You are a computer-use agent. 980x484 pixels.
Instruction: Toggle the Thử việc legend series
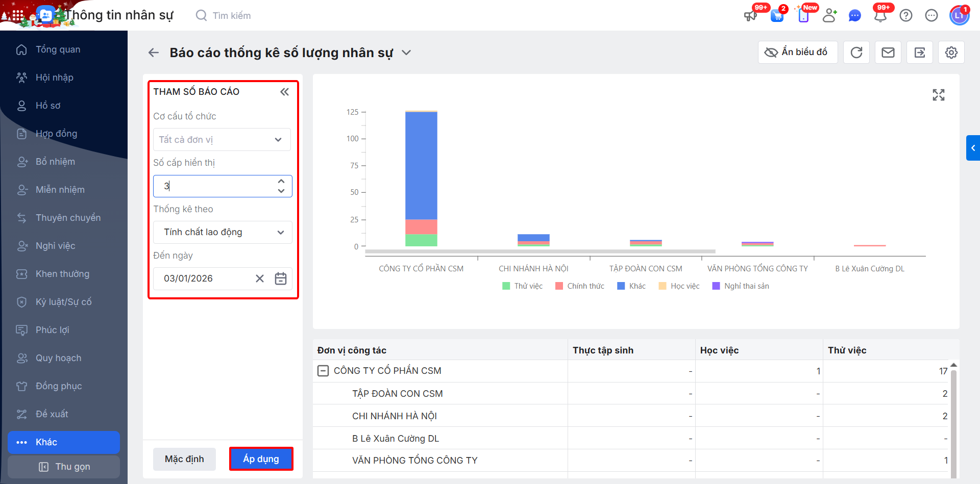522,286
